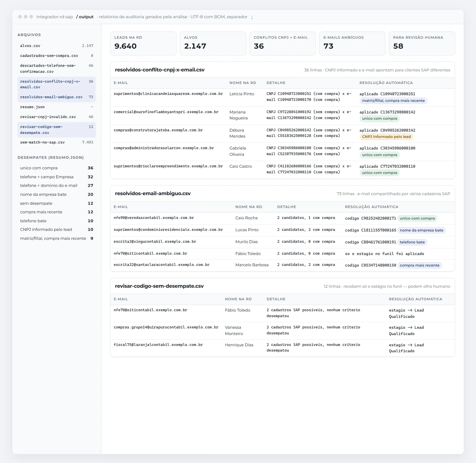This screenshot has width=476, height=463.
Task: Open the Alvos stat card
Action: 213,43
